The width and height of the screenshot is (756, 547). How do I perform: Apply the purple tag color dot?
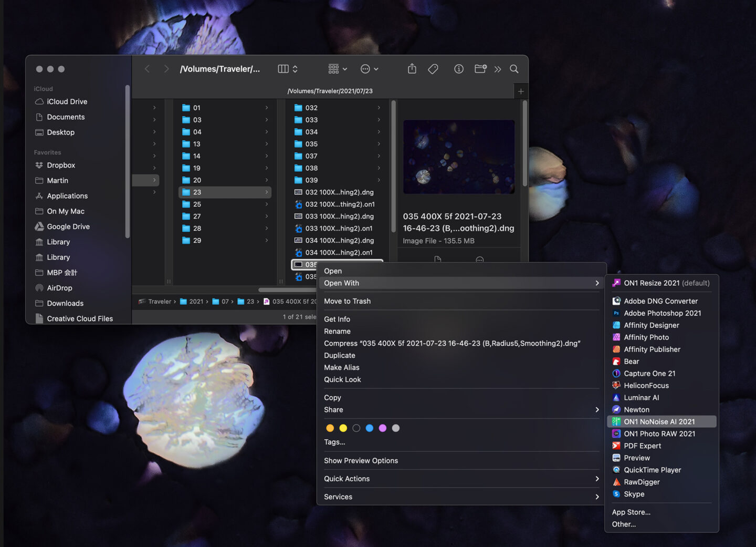tap(383, 428)
